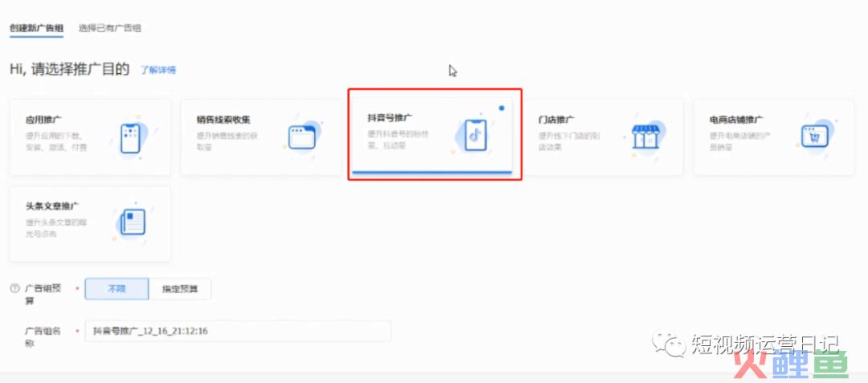Viewport: 868px width, 383px height.
Task: Select the 电商店铺推广 card title
Action: click(736, 120)
